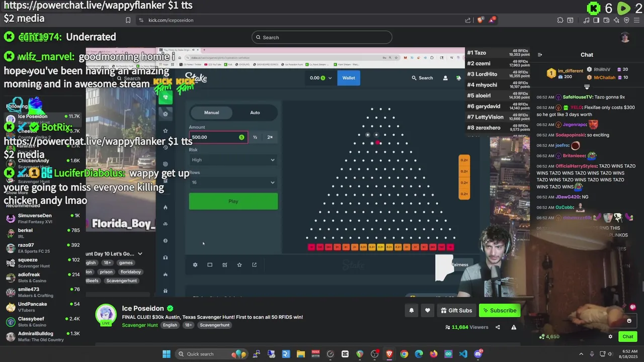
Task: Click the green Play button
Action: tap(233, 201)
